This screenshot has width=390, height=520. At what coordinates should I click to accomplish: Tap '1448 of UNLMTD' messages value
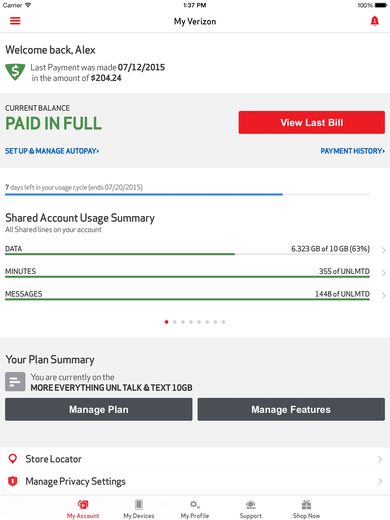click(342, 294)
